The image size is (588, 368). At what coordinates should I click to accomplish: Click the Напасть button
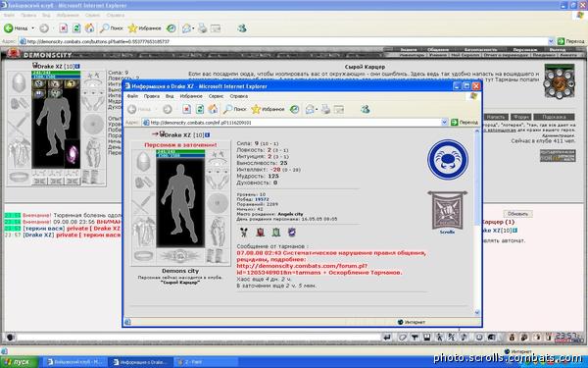click(496, 117)
